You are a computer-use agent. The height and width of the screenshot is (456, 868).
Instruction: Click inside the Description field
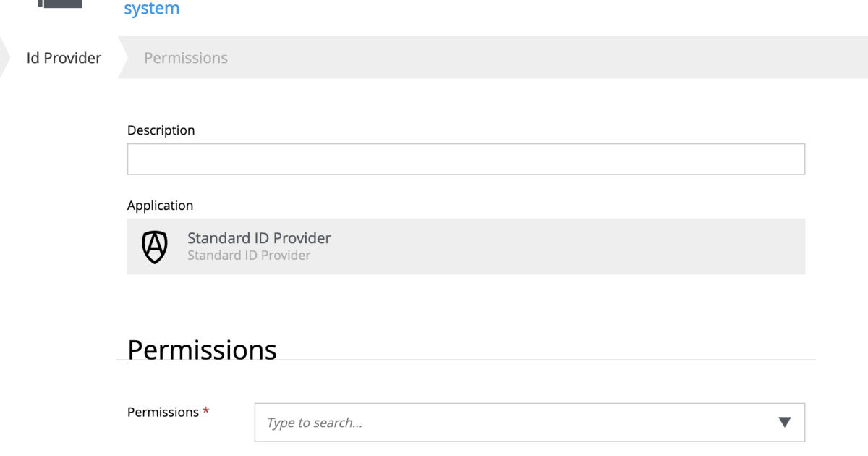coord(466,159)
